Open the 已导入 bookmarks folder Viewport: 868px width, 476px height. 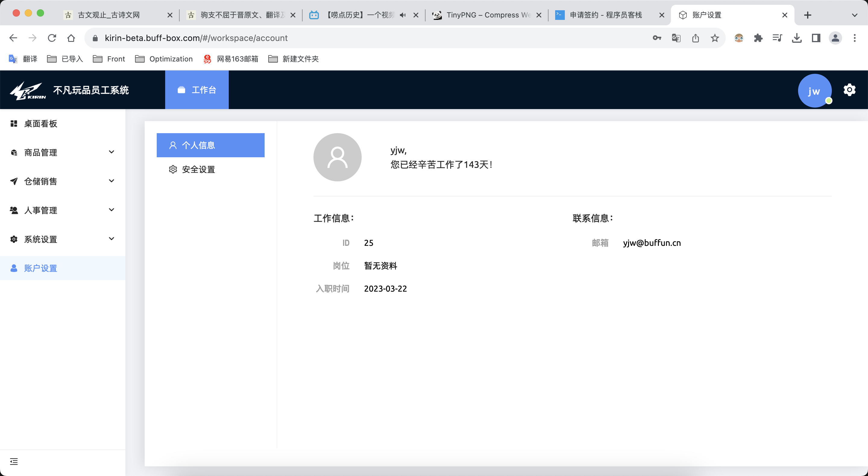click(x=65, y=59)
